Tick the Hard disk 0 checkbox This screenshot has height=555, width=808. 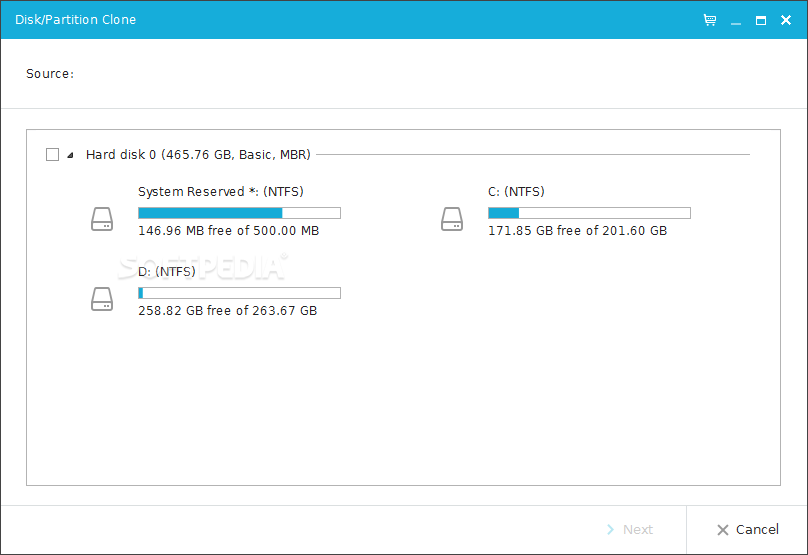[x=53, y=155]
